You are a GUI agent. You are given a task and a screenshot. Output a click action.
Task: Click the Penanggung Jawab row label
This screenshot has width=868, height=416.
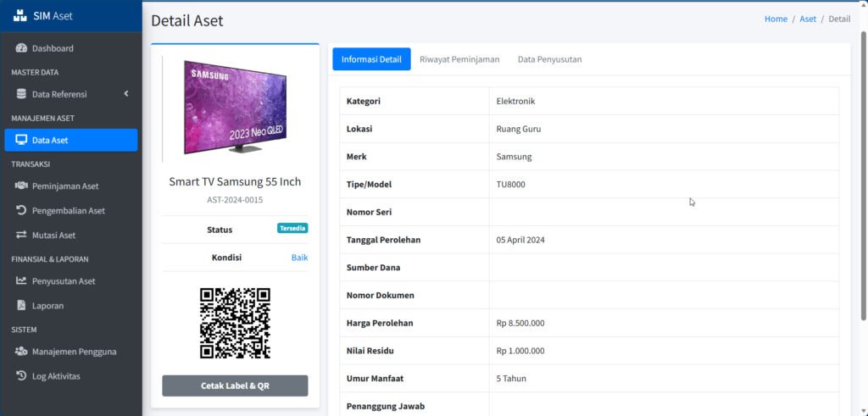pyautogui.click(x=386, y=406)
